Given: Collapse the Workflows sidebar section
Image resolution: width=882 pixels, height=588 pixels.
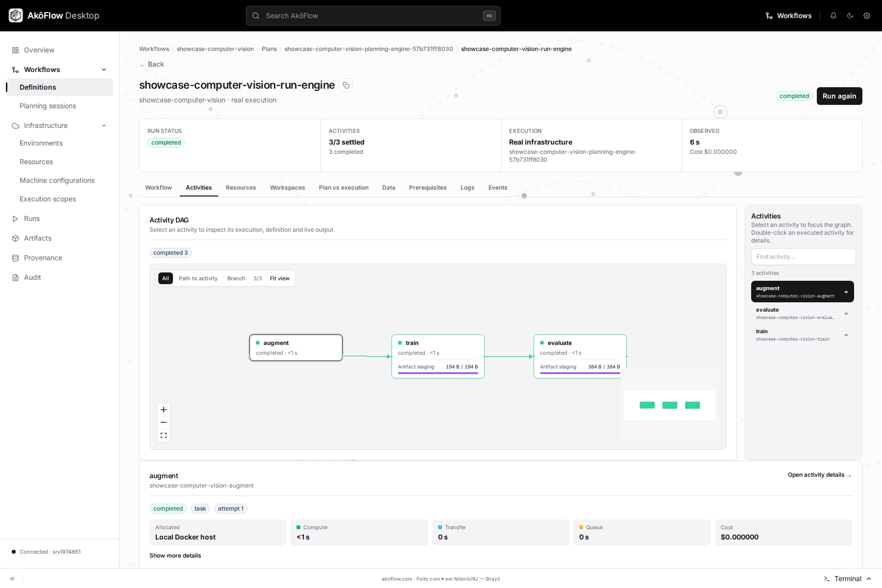Looking at the screenshot, I should 104,70.
